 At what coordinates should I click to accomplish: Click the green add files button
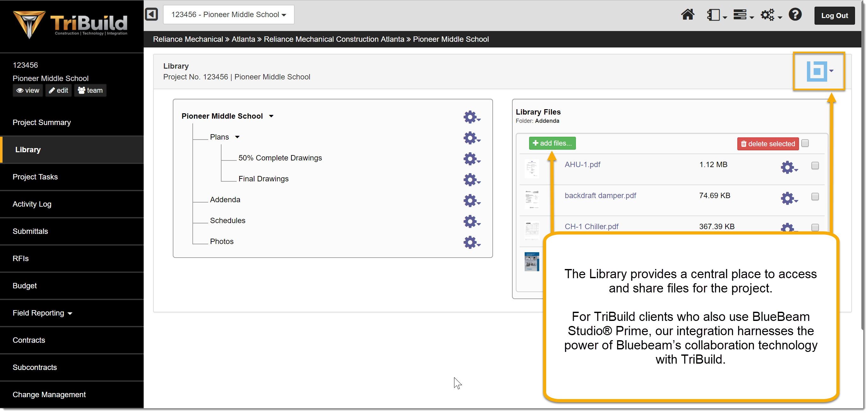[x=552, y=143]
